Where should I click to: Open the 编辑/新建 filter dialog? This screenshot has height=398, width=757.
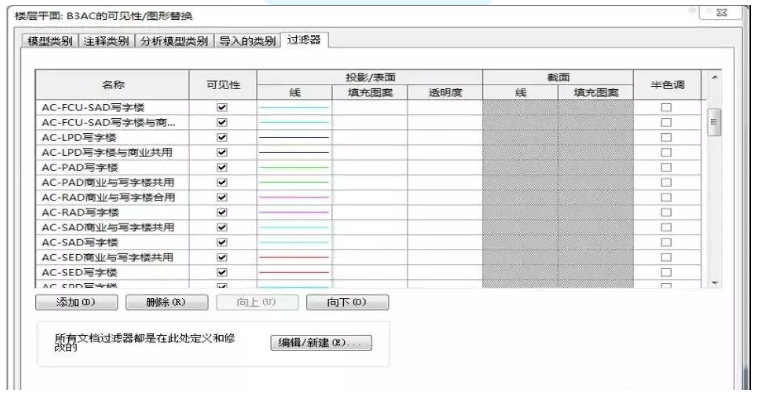pos(321,342)
